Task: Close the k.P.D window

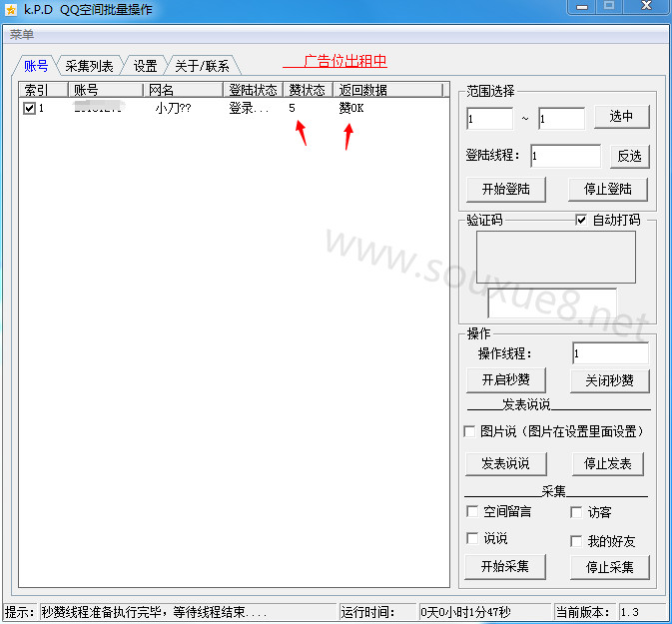Action: [646, 7]
